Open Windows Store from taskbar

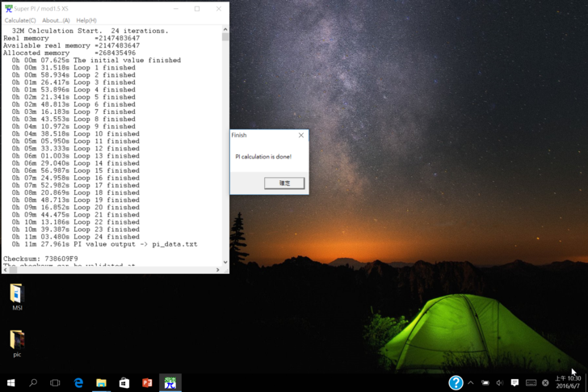tap(124, 382)
